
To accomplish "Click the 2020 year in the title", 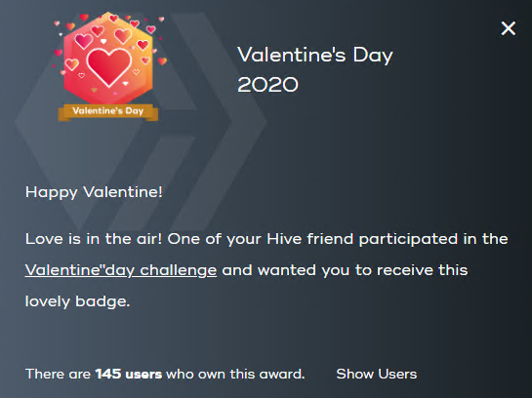I will [267, 85].
